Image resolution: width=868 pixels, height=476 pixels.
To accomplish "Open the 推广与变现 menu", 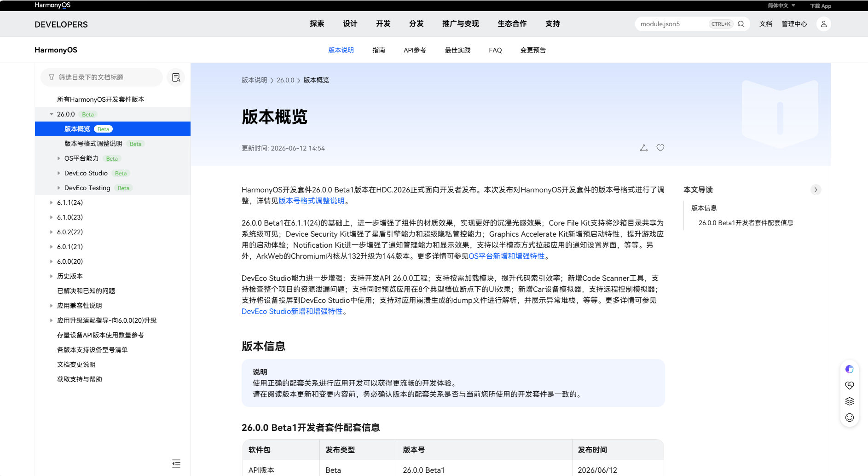I will pyautogui.click(x=461, y=24).
